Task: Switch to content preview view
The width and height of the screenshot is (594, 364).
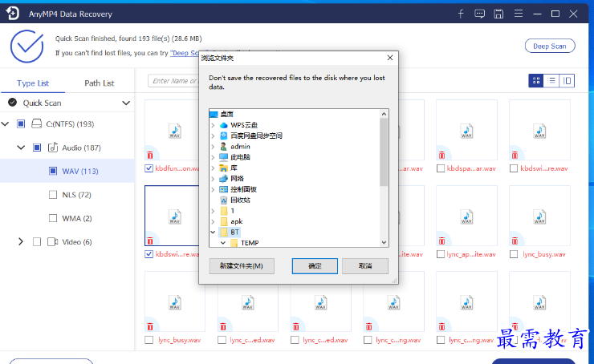Action: click(x=567, y=81)
